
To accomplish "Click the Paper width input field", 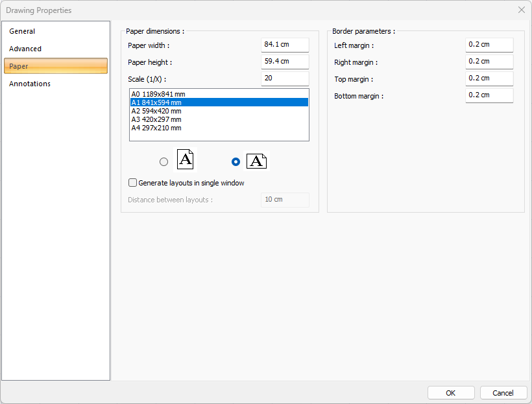I will point(285,45).
